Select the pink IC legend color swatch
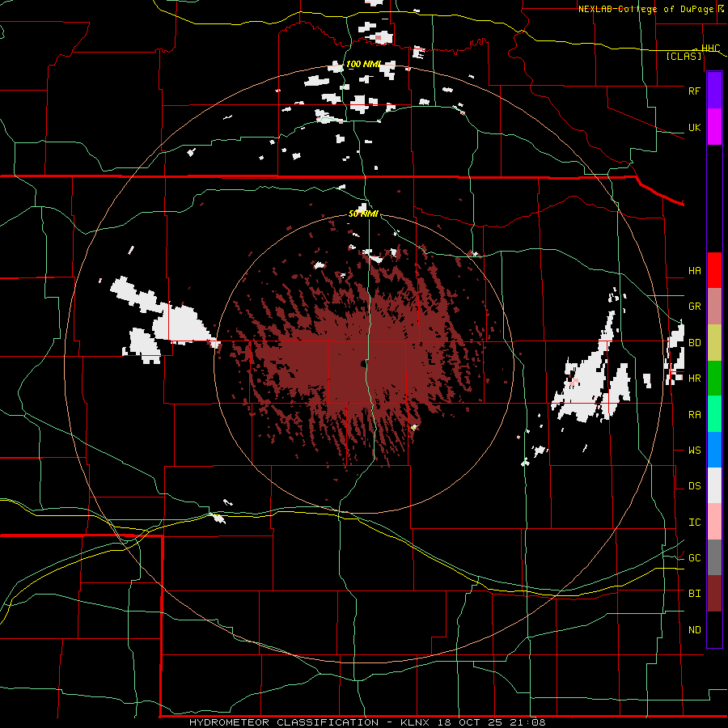The image size is (728, 728). coord(714,522)
